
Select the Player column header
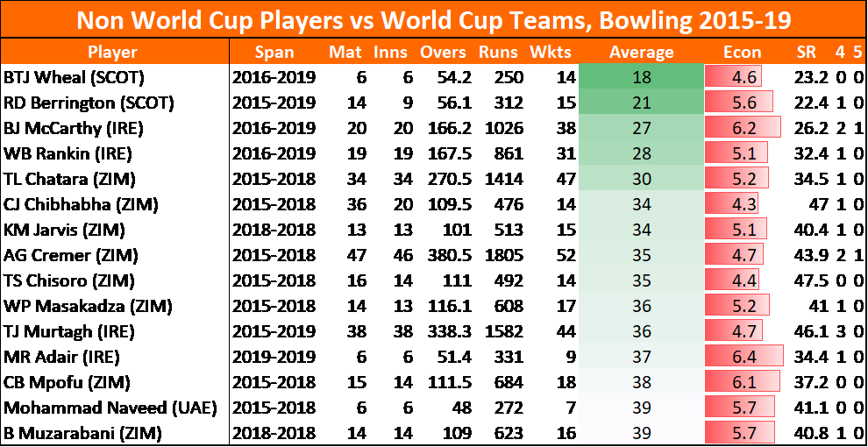(113, 53)
